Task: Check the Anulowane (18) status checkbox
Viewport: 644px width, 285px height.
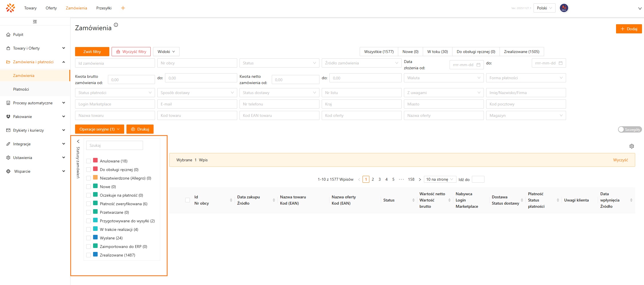Action: pyautogui.click(x=88, y=161)
